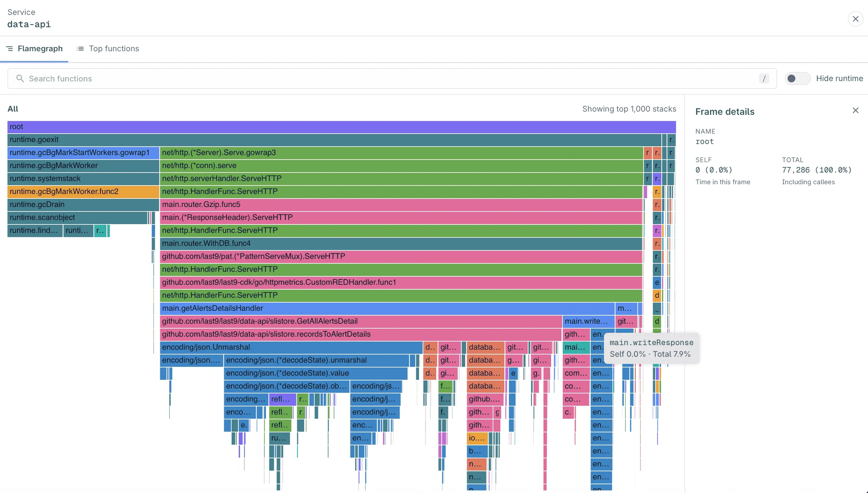Select the root frame bar
The image size is (868, 493).
click(342, 126)
